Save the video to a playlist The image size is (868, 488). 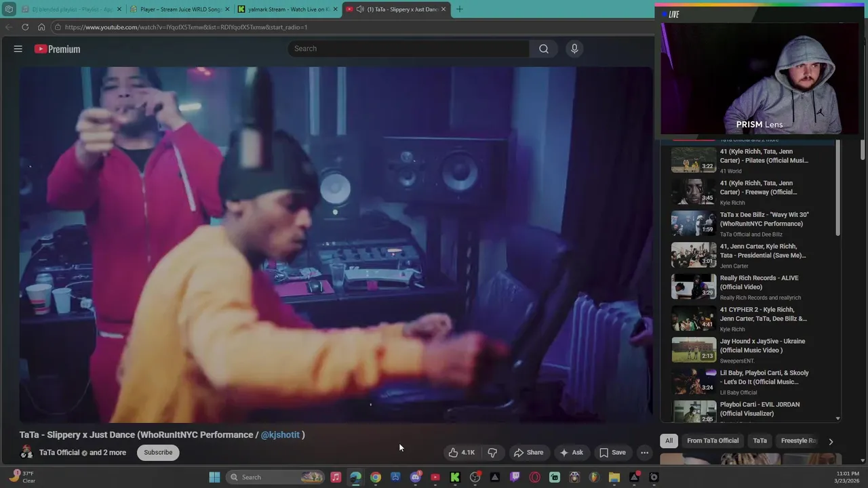click(612, 452)
